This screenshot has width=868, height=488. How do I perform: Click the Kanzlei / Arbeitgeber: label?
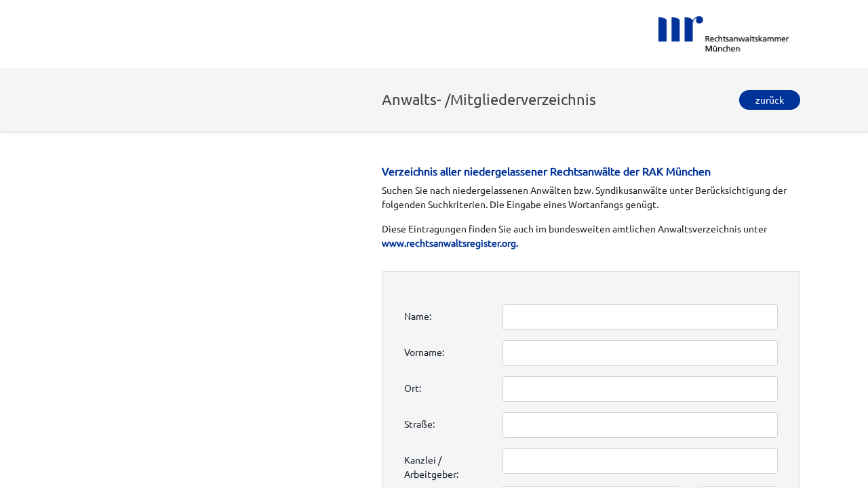tap(431, 467)
